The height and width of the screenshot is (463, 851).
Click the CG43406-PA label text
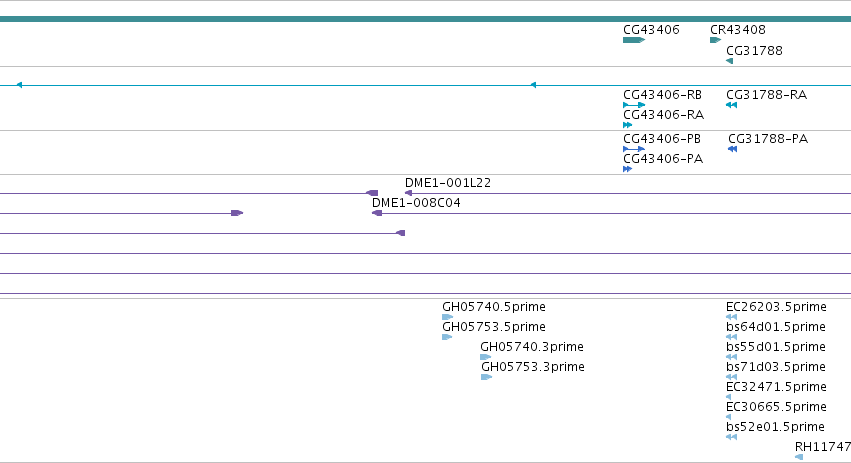pos(663,159)
